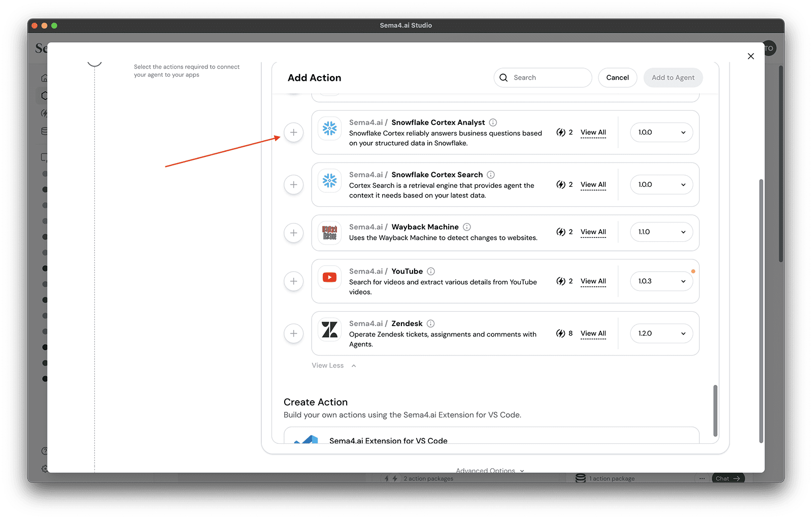Toggle plus button beside Wayback Machine
The image size is (812, 519).
coord(293,233)
